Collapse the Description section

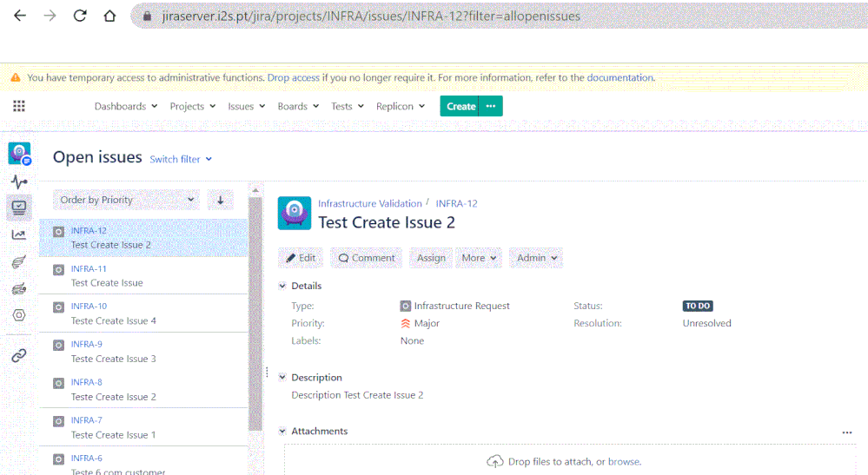tap(282, 377)
